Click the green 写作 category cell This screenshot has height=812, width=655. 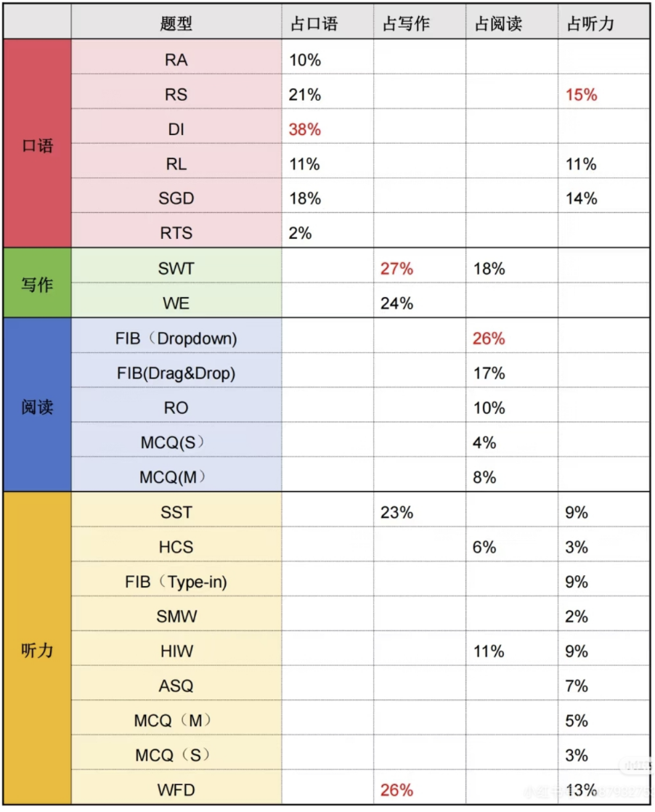[37, 285]
